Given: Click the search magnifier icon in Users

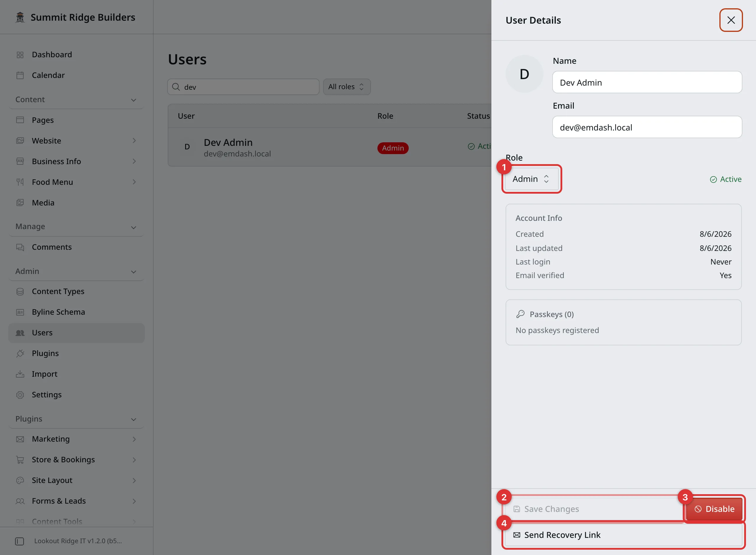Looking at the screenshot, I should pos(176,87).
